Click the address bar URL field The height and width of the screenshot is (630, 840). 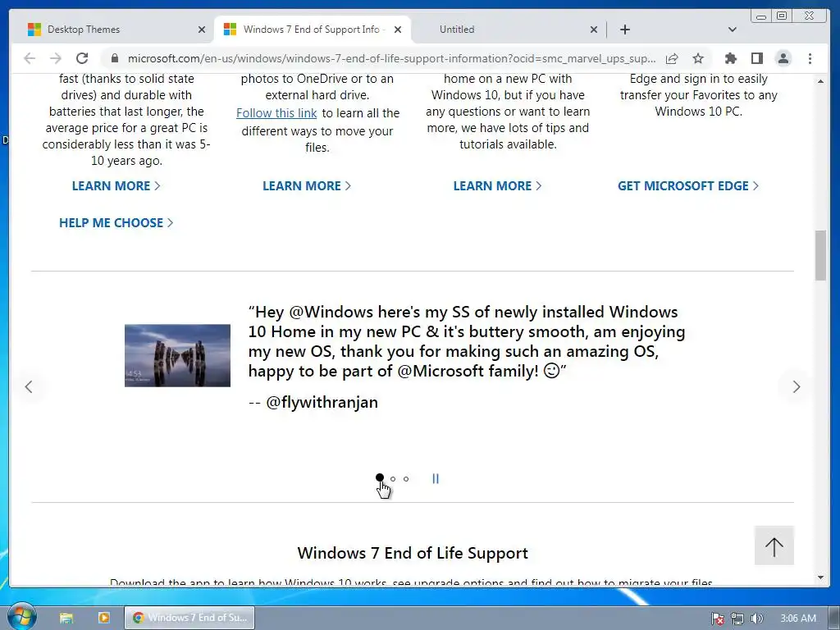pyautogui.click(x=391, y=58)
